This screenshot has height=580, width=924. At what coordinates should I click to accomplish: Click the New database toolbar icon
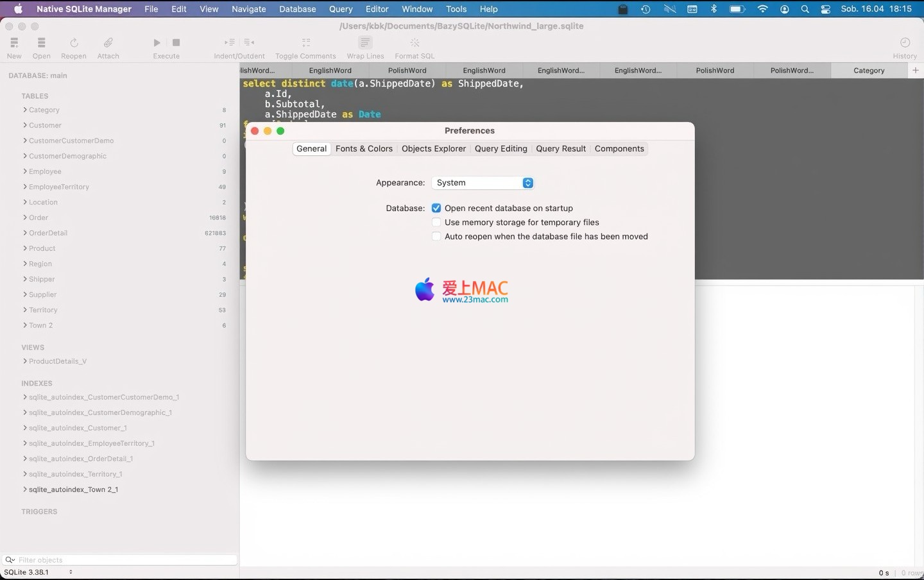(14, 43)
